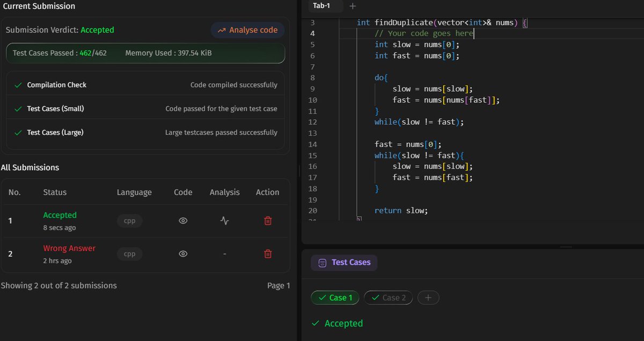The image size is (644, 341).
Task: Click the Action column header
Action: [x=267, y=192]
